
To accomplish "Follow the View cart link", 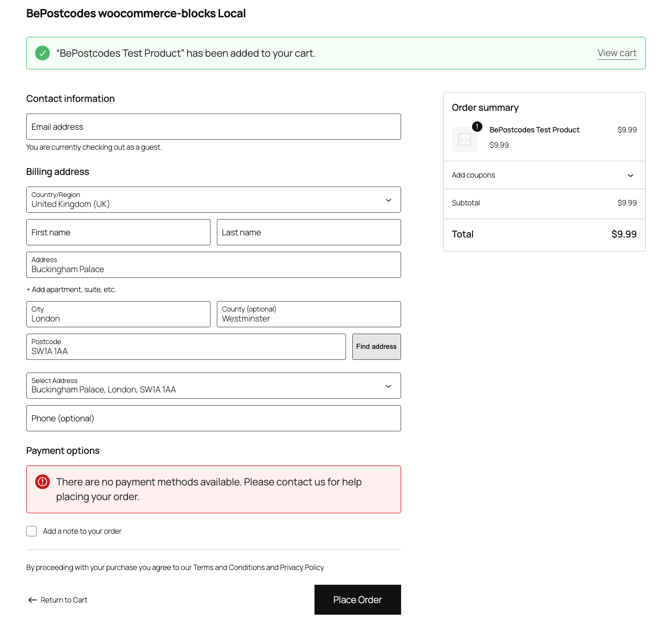I will (617, 53).
